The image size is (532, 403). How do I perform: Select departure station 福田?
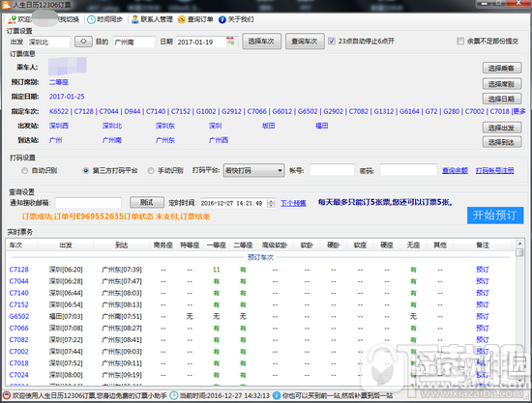[322, 126]
